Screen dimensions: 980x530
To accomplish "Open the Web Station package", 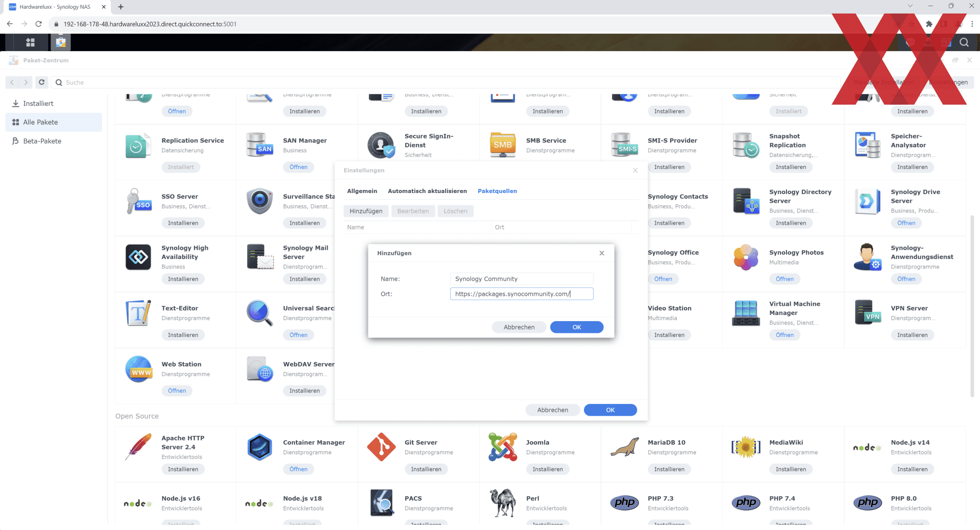I will coord(177,391).
